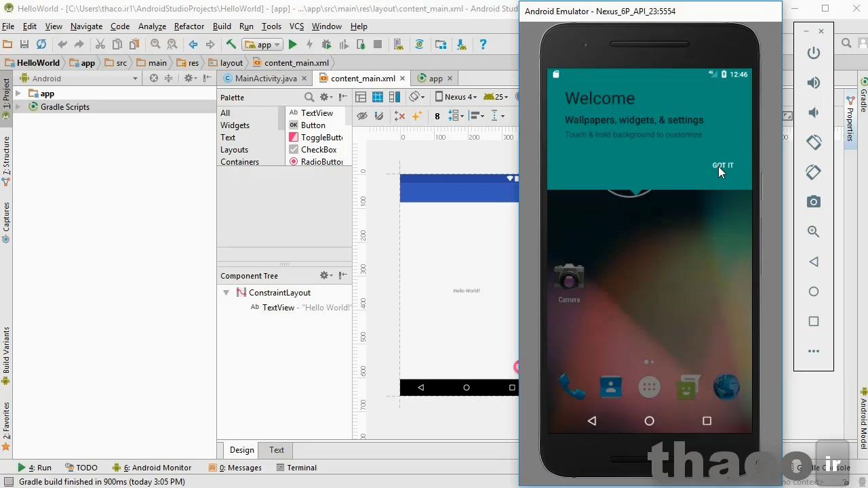This screenshot has height=488, width=868.
Task: Open the screen orientation dropdown
Action: click(417, 97)
